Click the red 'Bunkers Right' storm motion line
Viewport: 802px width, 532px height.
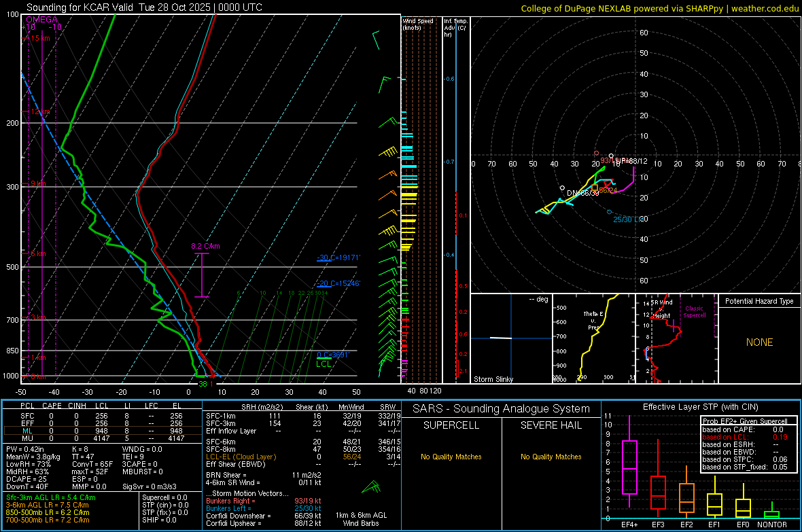pos(264,501)
